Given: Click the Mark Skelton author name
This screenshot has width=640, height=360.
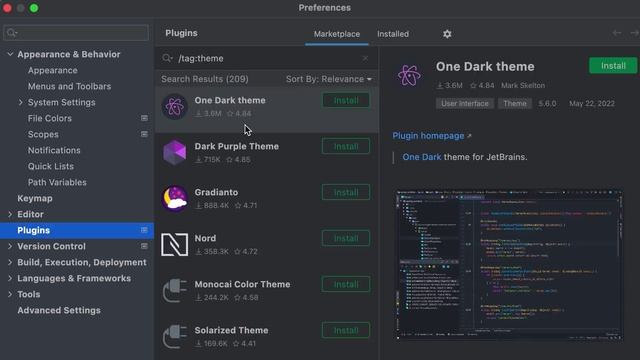Looking at the screenshot, I should click(523, 85).
